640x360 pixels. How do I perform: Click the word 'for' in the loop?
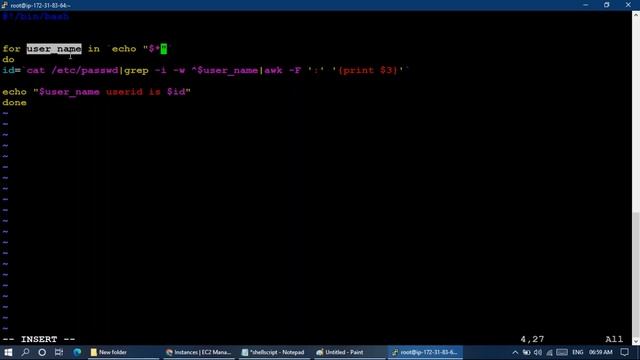tap(11, 49)
